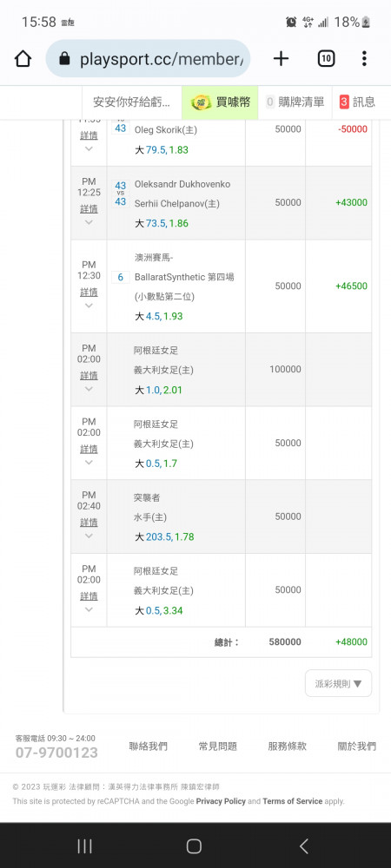
Task: Expand chevron under PM 12:25 row
Action: [89, 222]
